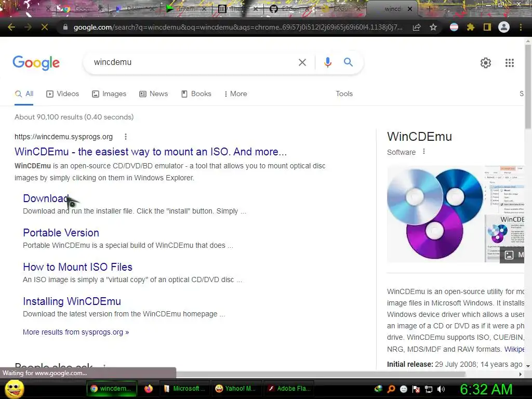Click the vertical page scrollbar
Screen dimensions: 532x399
click(528, 86)
